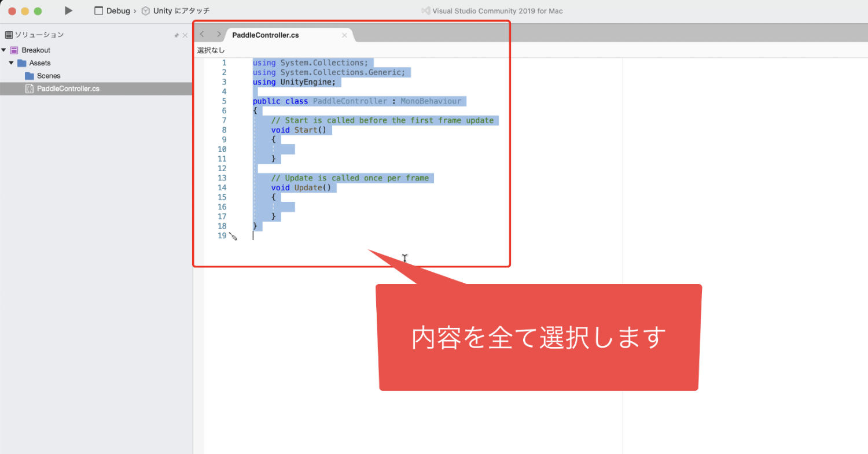The height and width of the screenshot is (454, 868).
Task: Click line number 5 in the gutter
Action: (224, 101)
